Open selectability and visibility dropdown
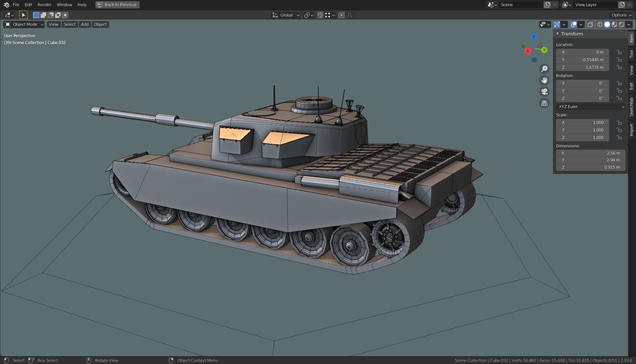The height and width of the screenshot is (364, 636). coord(545,24)
